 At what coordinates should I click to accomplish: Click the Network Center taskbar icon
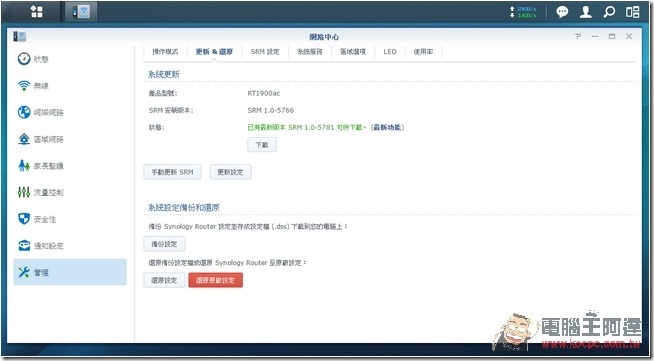click(x=81, y=12)
